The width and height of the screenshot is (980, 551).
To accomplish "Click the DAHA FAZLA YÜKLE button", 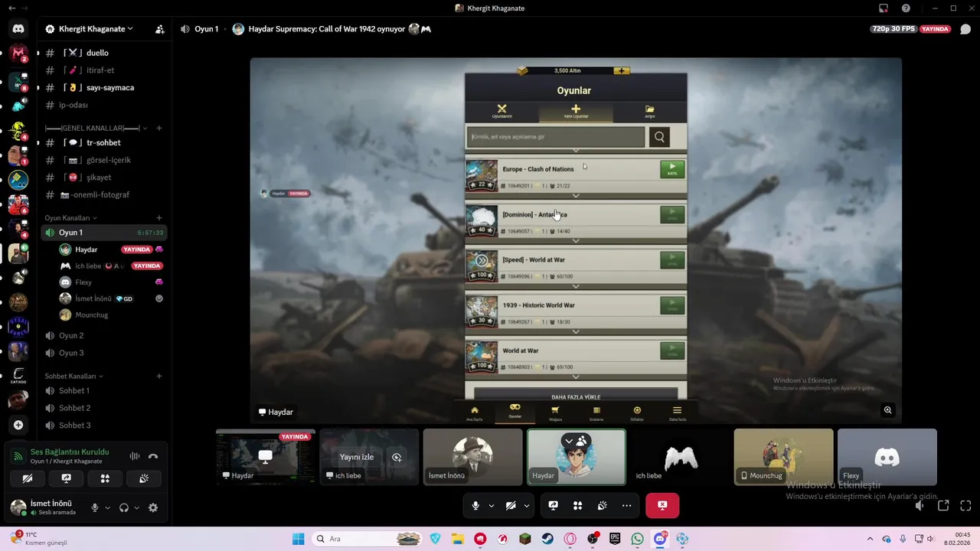I will coord(576,395).
